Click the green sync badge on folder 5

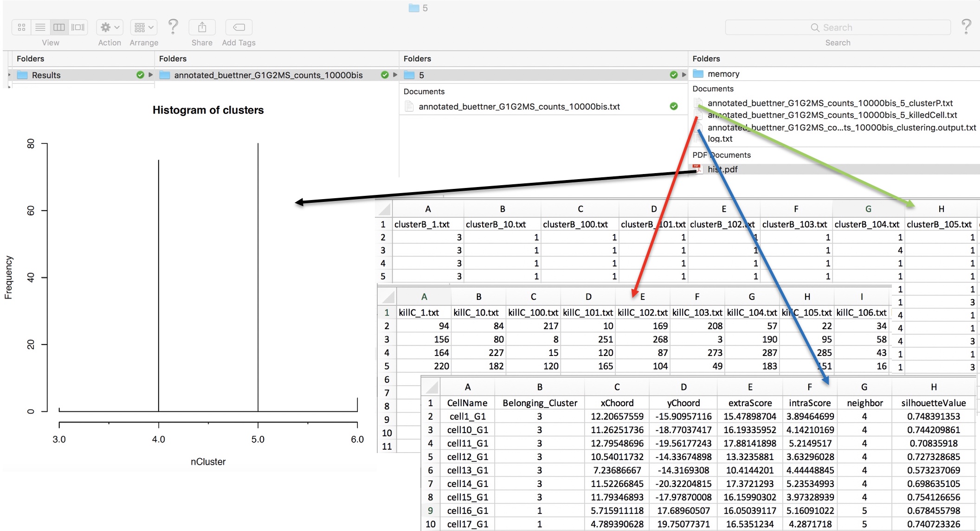click(674, 75)
